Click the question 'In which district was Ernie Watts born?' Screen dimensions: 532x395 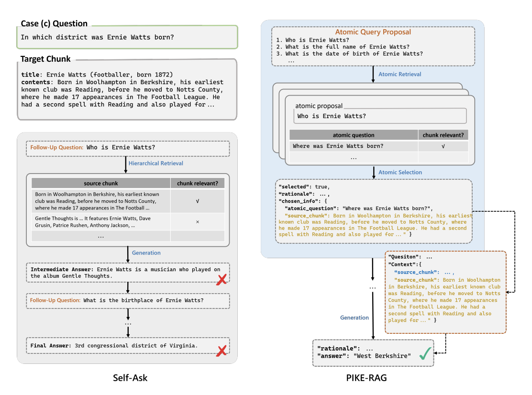click(98, 37)
